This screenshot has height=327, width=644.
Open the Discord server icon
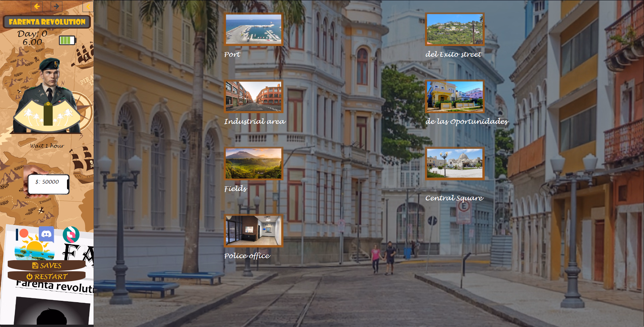(x=46, y=234)
